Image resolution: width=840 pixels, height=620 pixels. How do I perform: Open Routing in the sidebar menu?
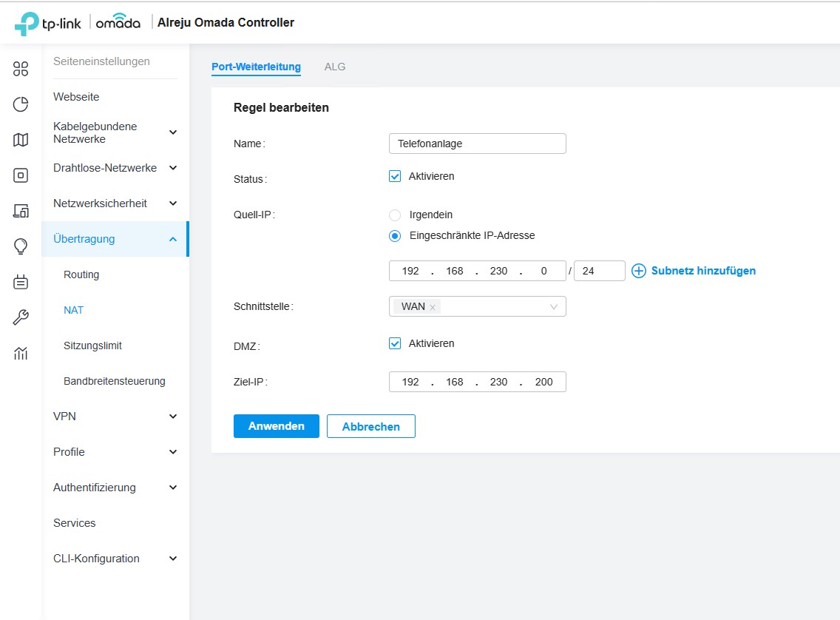pyautogui.click(x=81, y=274)
